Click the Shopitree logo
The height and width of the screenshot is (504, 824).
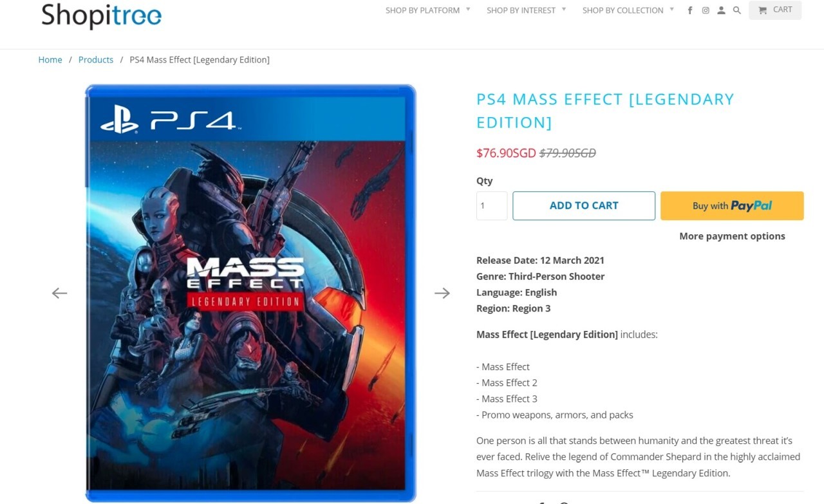(101, 15)
